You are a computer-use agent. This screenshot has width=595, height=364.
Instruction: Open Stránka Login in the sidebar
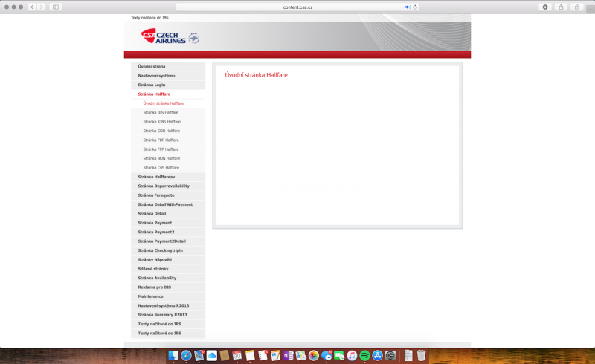tap(168, 85)
